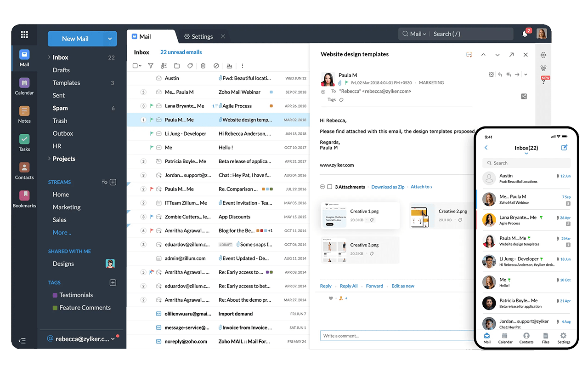This screenshot has width=588, height=373.
Task: Go to previous email up arrow
Action: pos(483,55)
